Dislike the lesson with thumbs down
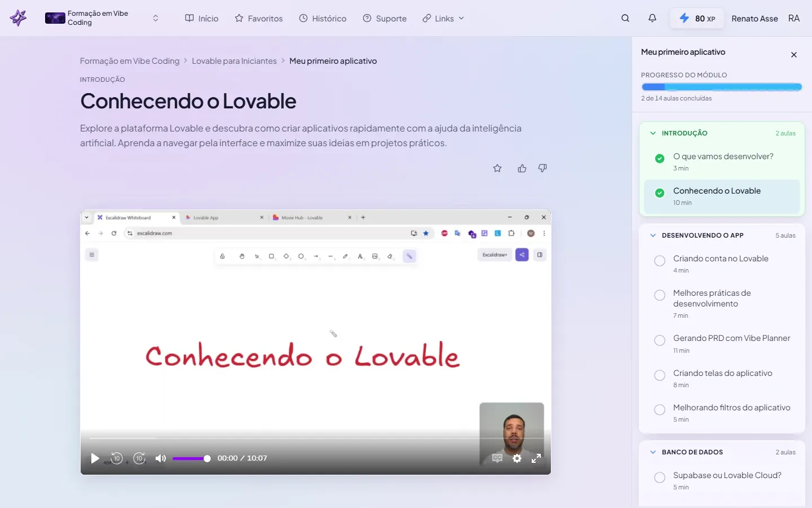 (x=542, y=168)
